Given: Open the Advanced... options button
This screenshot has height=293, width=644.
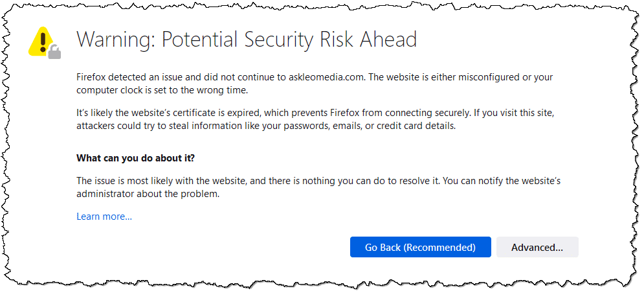Looking at the screenshot, I should click(537, 248).
